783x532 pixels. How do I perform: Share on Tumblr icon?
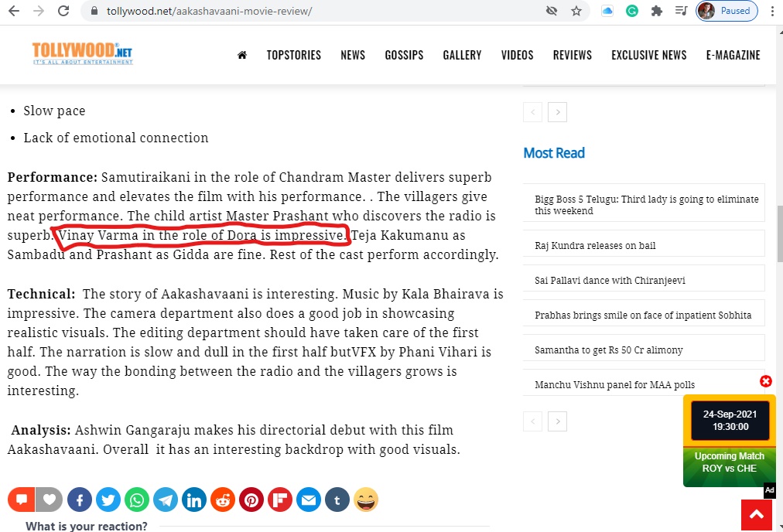(337, 500)
